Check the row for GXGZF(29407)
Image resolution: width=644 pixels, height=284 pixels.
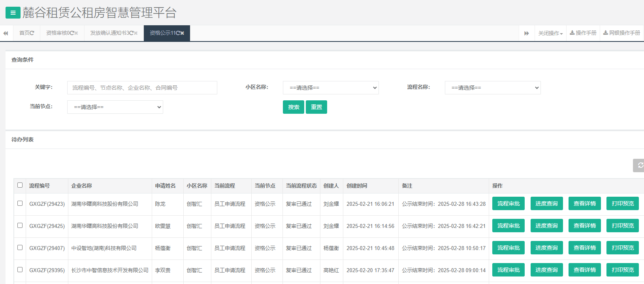(20, 248)
